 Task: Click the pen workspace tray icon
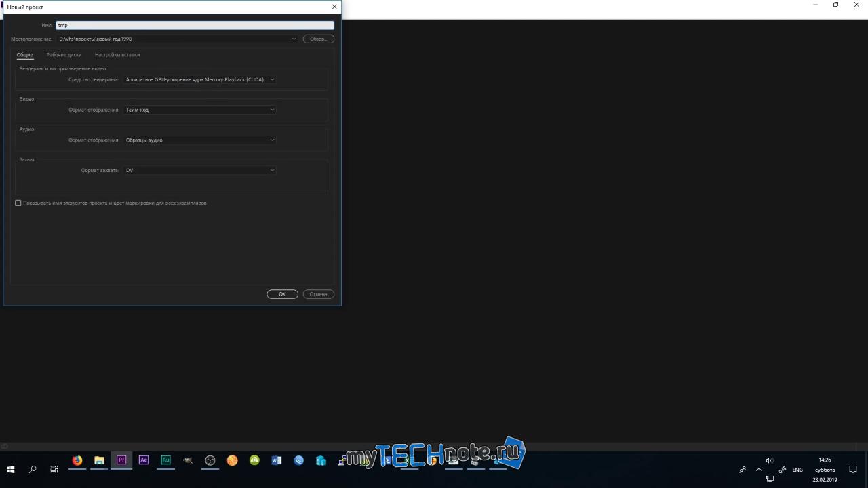[783, 469]
